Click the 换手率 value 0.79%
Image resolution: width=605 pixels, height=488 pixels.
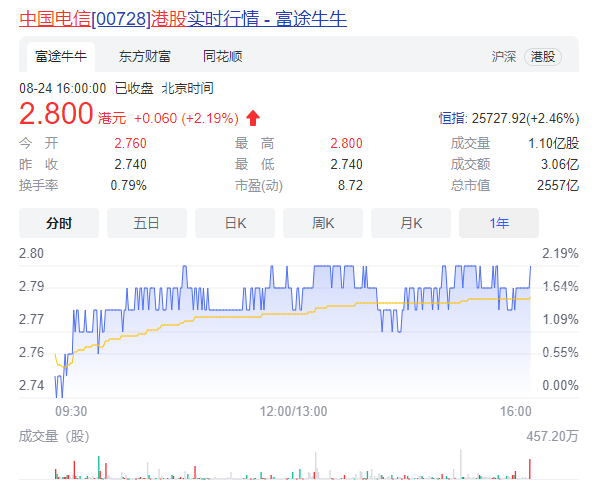[x=128, y=185]
